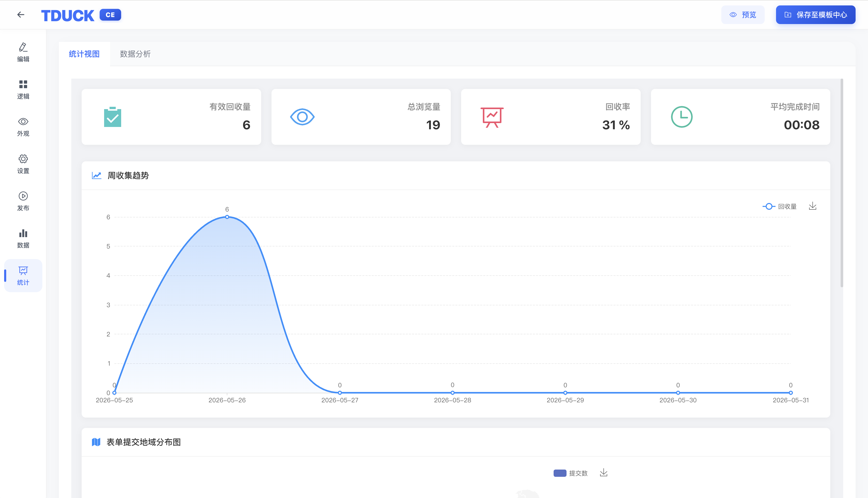Select the 统计 statistics sidebar item
This screenshot has width=868, height=498.
click(x=23, y=276)
